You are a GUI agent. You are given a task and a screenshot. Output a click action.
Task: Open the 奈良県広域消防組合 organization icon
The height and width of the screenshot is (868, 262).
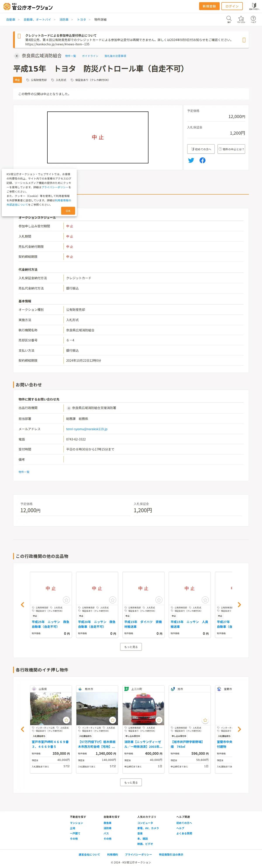tap(17, 56)
